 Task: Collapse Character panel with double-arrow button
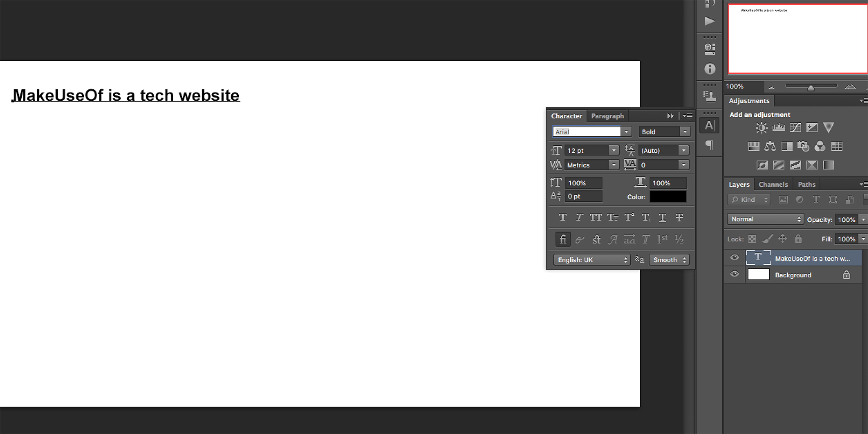671,116
